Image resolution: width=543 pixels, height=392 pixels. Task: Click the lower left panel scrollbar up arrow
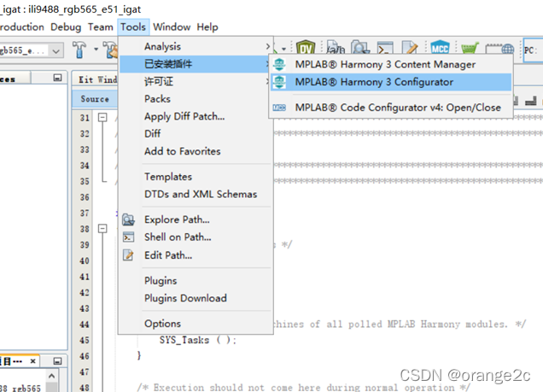[x=51, y=376]
